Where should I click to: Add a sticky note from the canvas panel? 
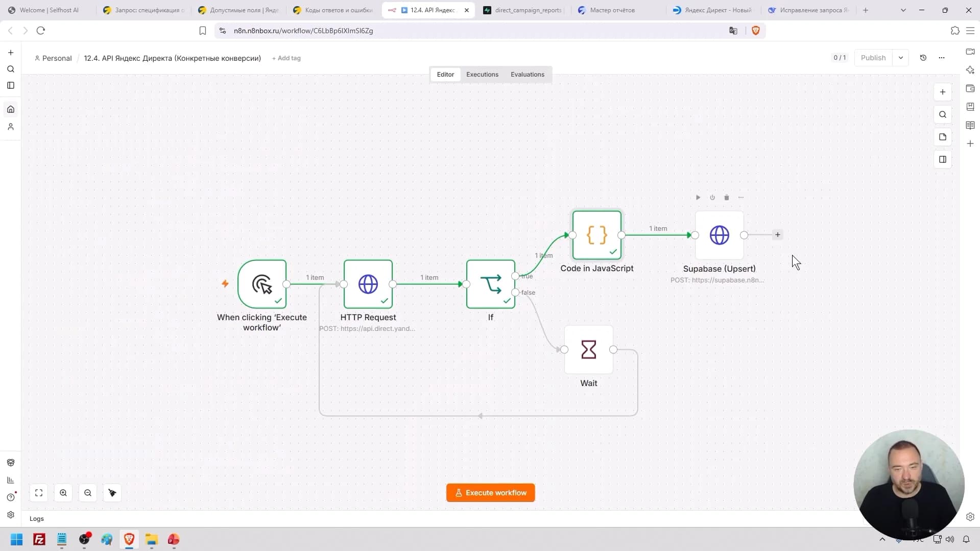point(943,137)
